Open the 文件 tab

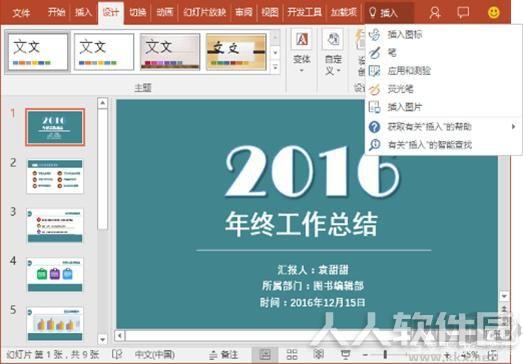[x=21, y=13]
